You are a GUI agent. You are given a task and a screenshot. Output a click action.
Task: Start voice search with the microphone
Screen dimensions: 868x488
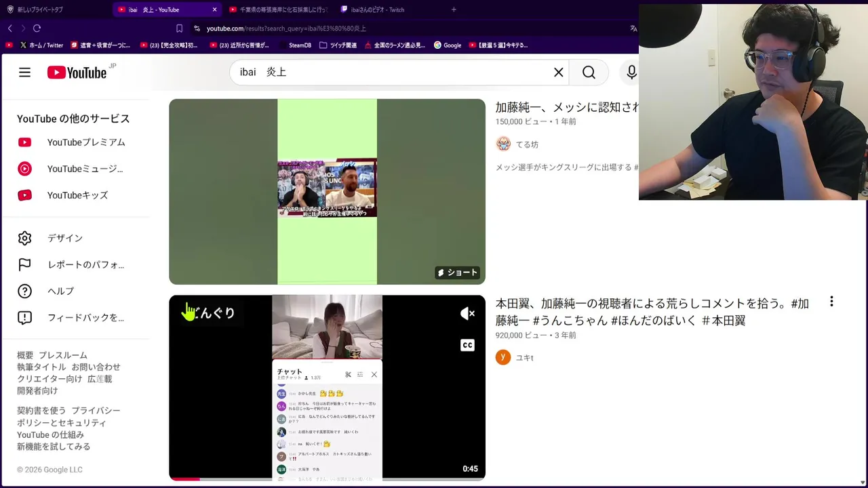[x=631, y=73]
